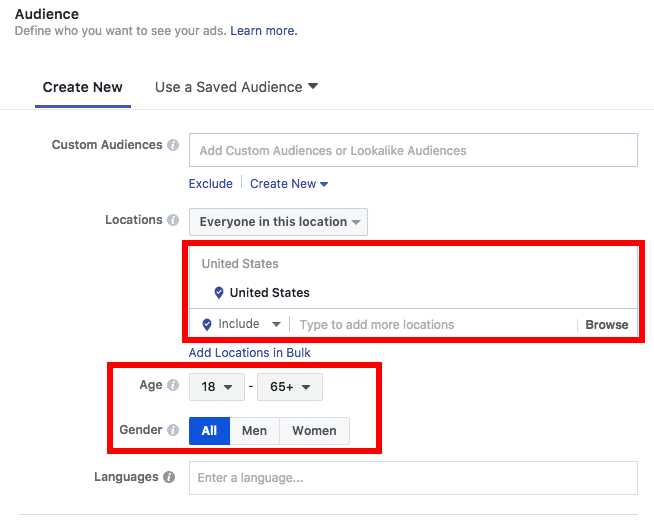
Task: Expand the Everyone in this location dropdown
Action: coord(279,222)
